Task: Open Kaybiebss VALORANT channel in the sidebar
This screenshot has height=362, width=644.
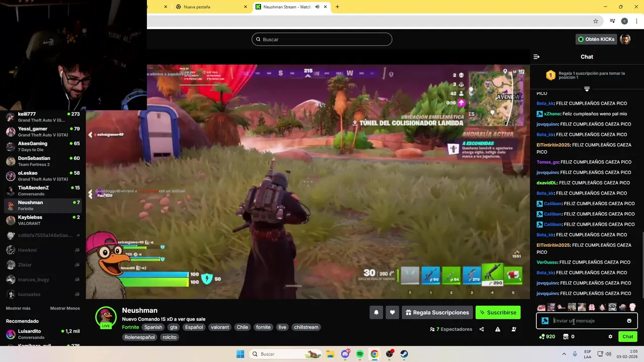Action: pyautogui.click(x=43, y=220)
